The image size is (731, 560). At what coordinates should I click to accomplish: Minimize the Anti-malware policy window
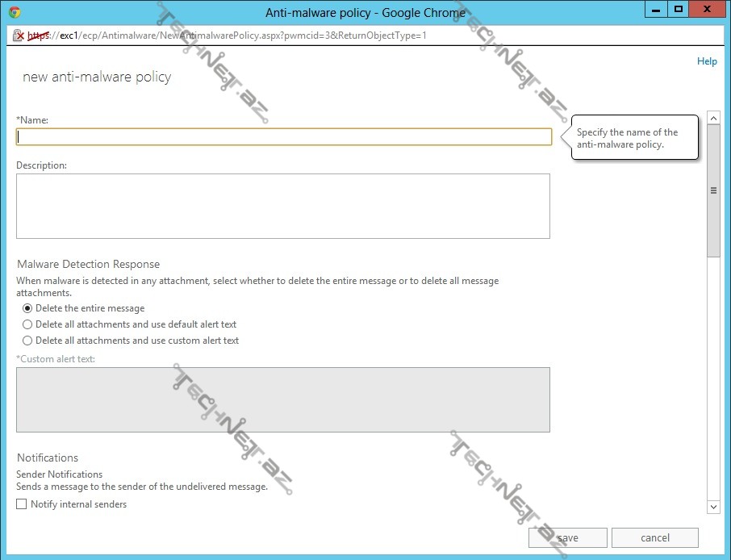(x=656, y=9)
